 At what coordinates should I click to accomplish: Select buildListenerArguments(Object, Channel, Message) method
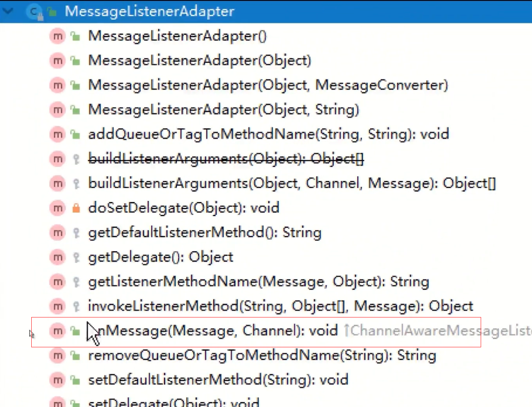click(x=292, y=184)
